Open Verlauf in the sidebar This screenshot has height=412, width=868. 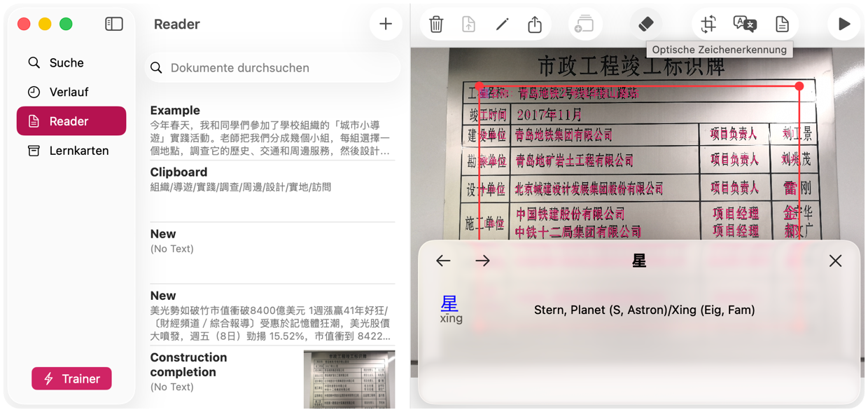(71, 92)
